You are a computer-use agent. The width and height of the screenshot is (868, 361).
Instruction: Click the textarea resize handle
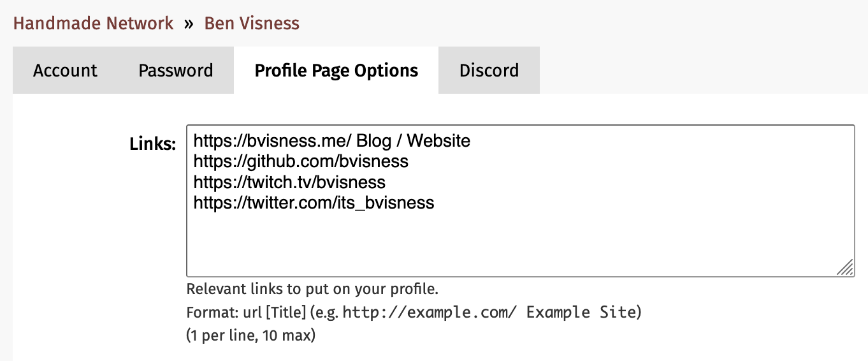845,267
